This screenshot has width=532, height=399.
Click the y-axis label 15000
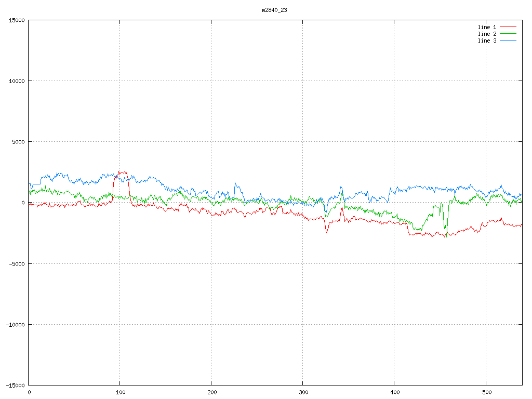[x=17, y=20]
